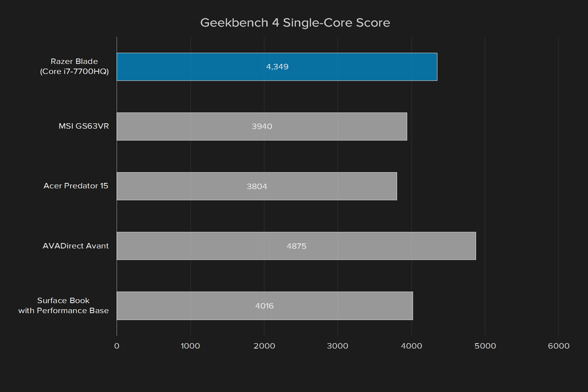Select the gray Surface Book bar
Image resolution: width=588 pixels, height=392 pixels.
pos(265,306)
